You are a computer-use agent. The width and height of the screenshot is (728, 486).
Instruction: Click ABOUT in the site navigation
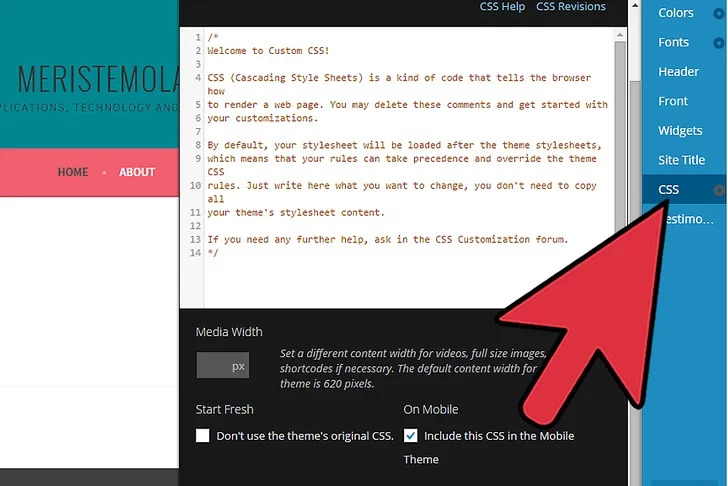137,172
